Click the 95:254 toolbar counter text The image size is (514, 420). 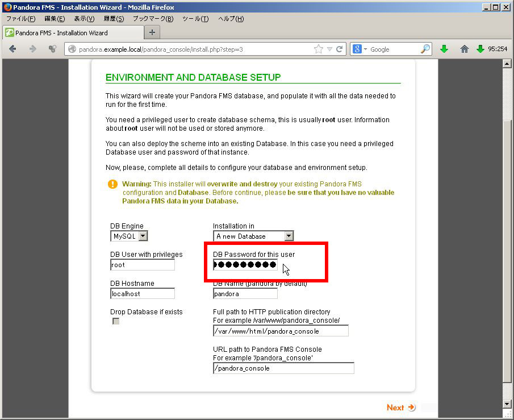tap(498, 49)
